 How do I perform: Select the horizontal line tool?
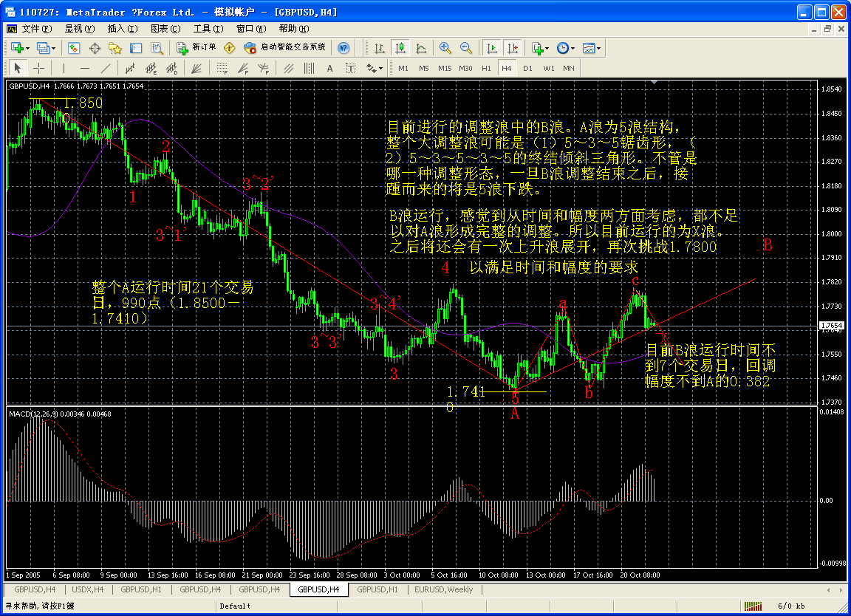[x=85, y=69]
